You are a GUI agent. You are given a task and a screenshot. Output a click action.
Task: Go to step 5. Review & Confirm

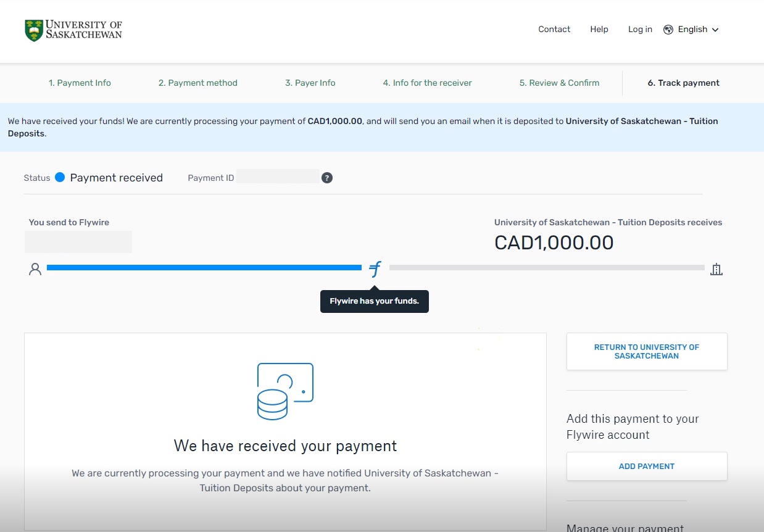(x=559, y=83)
